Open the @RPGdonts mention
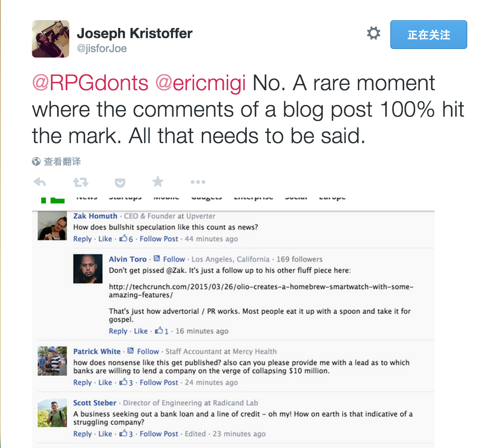 tap(90, 83)
